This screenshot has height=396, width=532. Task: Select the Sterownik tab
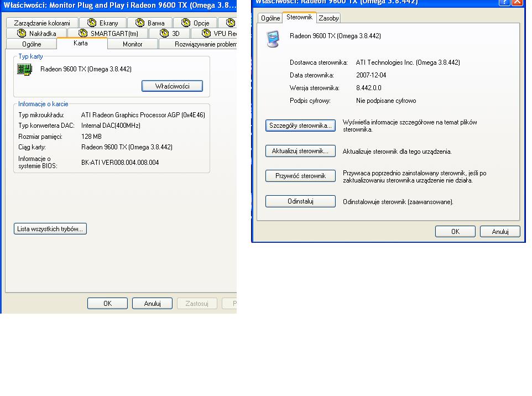[299, 17]
